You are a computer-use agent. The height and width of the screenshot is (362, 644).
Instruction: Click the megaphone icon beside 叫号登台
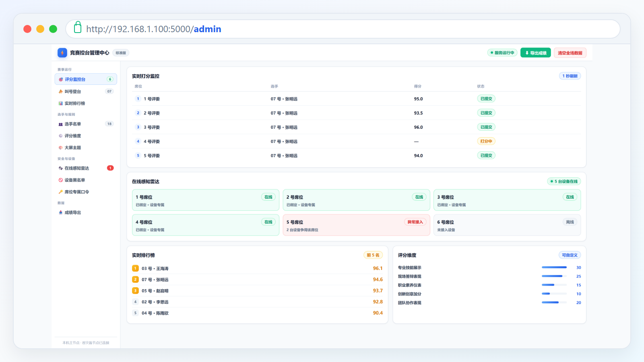[x=61, y=92]
